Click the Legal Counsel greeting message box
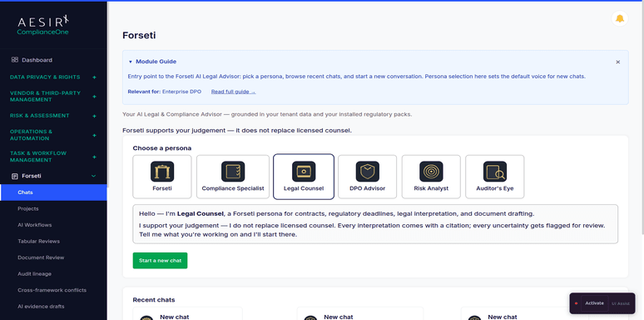The height and width of the screenshot is (320, 644). pyautogui.click(x=375, y=224)
